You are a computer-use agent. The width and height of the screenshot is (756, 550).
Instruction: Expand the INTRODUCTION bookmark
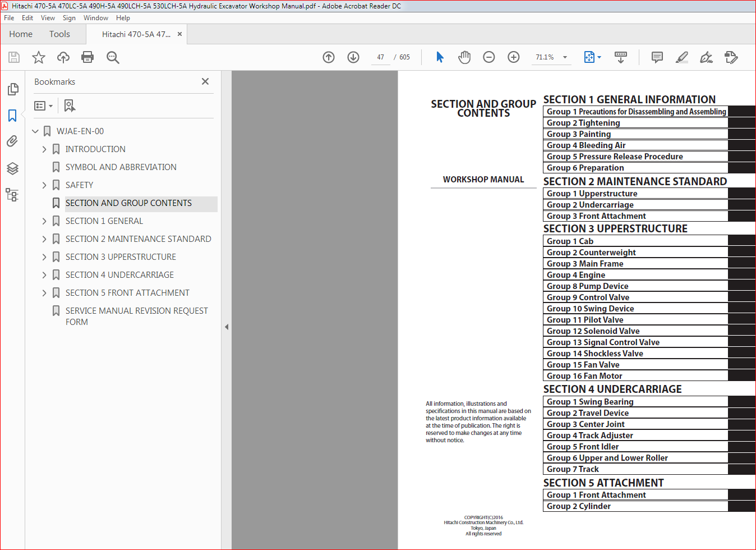tap(44, 149)
